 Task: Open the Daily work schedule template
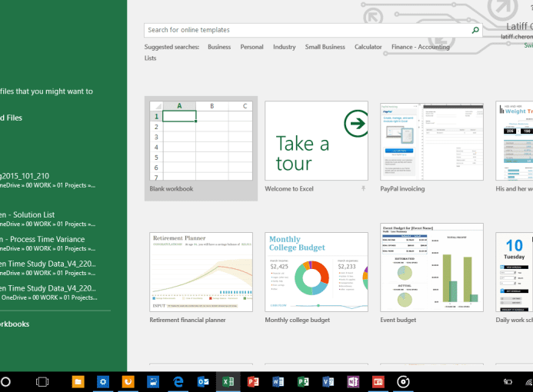coord(515,272)
